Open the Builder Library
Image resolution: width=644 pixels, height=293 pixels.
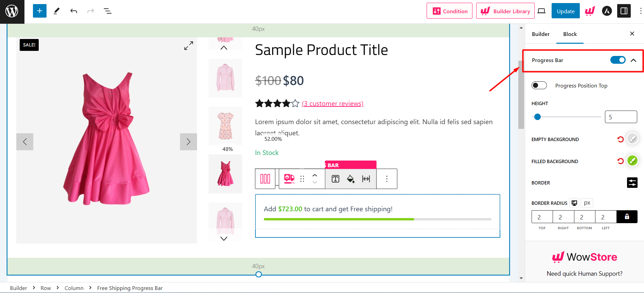(x=505, y=11)
